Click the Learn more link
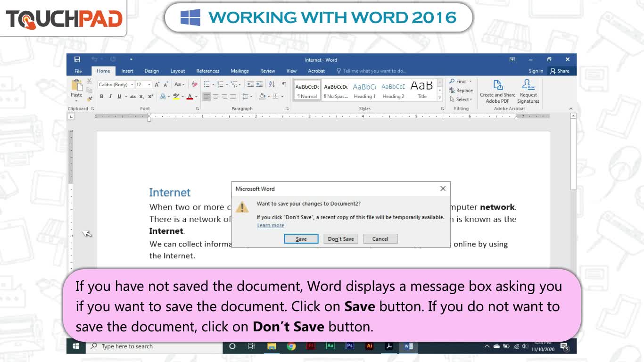Image resolution: width=644 pixels, height=362 pixels. click(x=271, y=225)
